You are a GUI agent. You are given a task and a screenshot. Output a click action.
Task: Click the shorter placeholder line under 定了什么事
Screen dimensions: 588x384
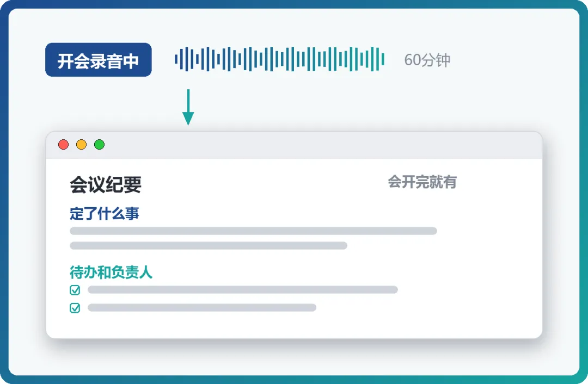(209, 246)
